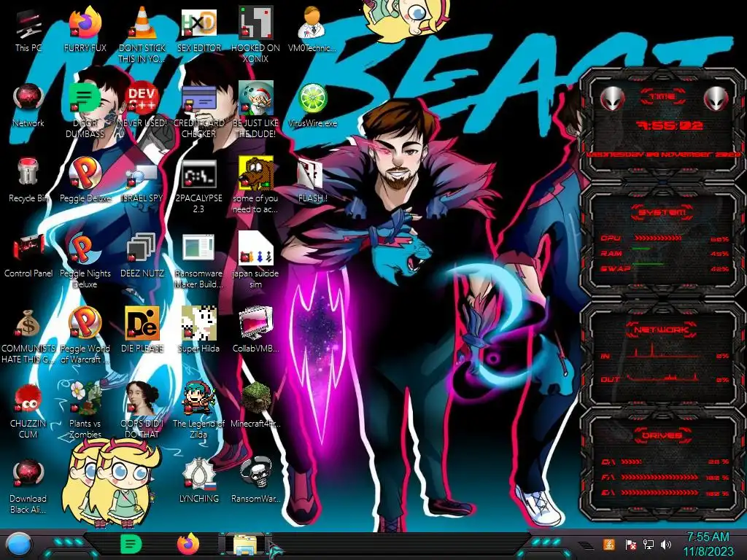Click the CollabVMB monitor icon
The width and height of the screenshot is (747, 560).
pos(255,323)
